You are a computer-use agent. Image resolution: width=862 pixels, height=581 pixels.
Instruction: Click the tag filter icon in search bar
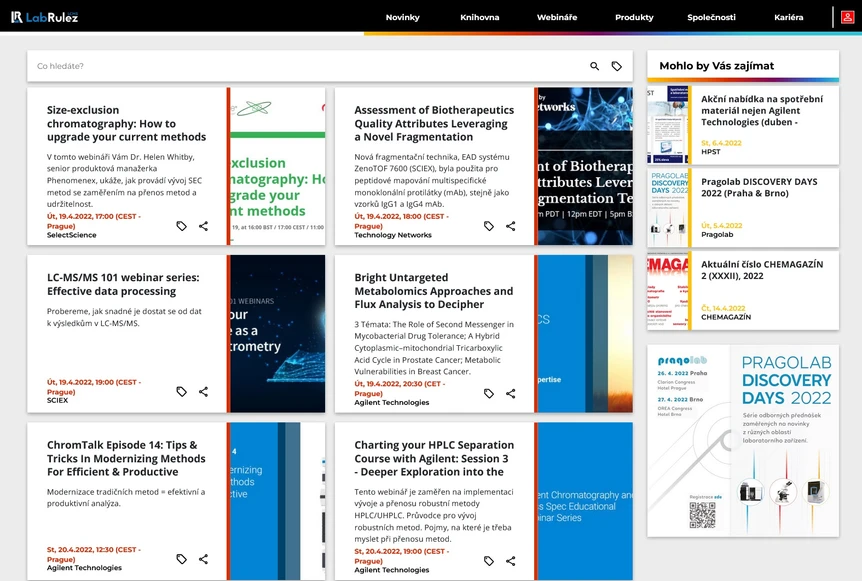617,66
